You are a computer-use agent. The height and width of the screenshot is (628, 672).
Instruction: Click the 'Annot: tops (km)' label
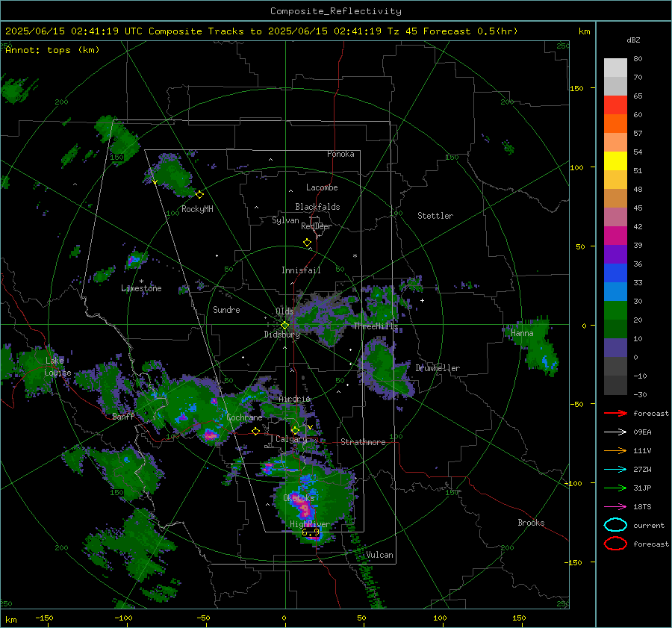[x=52, y=50]
